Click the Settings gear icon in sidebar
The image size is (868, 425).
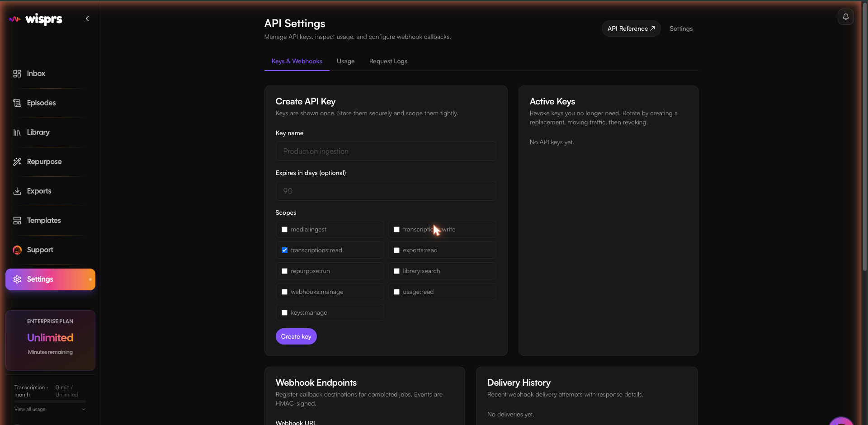tap(17, 279)
